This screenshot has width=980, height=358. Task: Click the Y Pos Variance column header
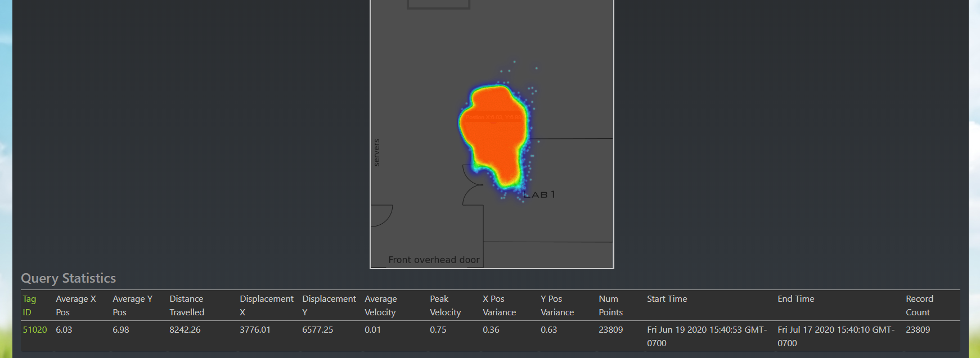(x=558, y=306)
